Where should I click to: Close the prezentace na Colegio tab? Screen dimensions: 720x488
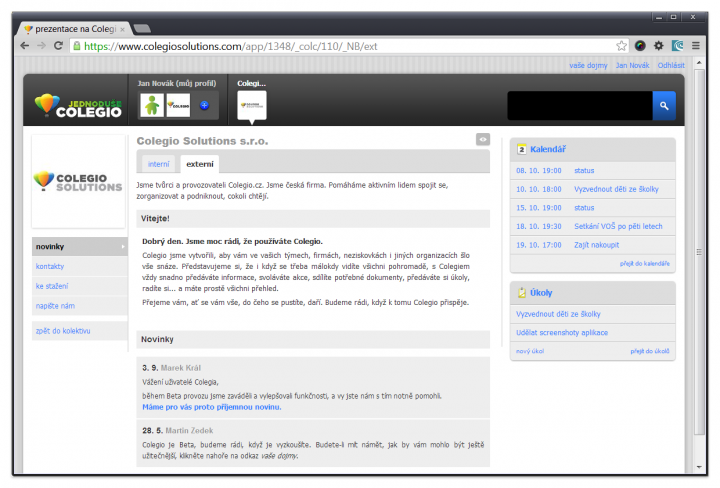click(x=122, y=29)
